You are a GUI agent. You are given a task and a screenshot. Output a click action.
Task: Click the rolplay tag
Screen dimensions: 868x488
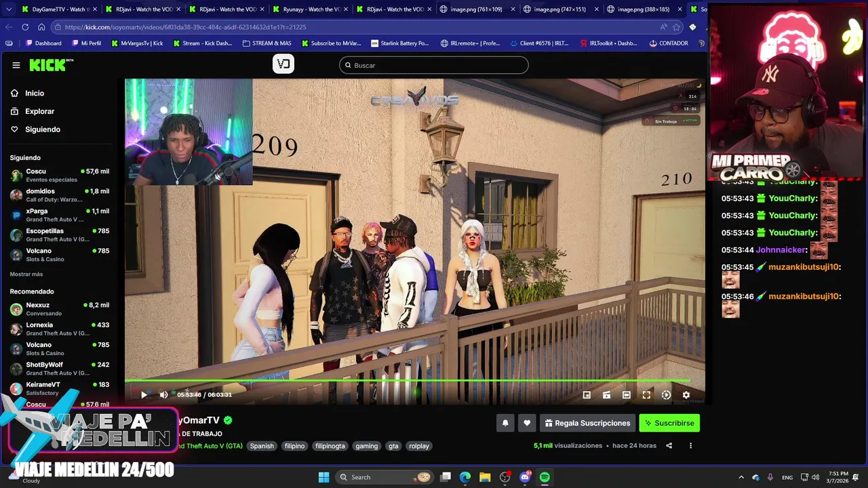[419, 446]
